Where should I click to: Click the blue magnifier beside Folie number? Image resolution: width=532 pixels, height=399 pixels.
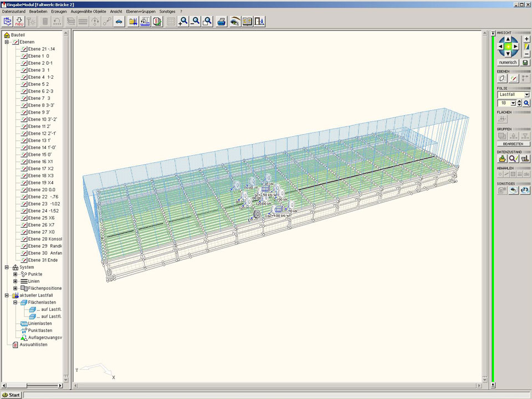(x=526, y=103)
